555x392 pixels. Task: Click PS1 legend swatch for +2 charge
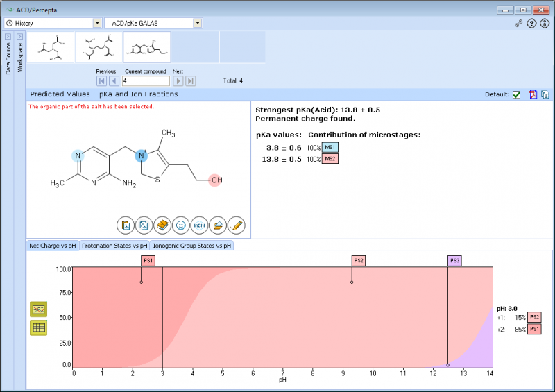[534, 329]
